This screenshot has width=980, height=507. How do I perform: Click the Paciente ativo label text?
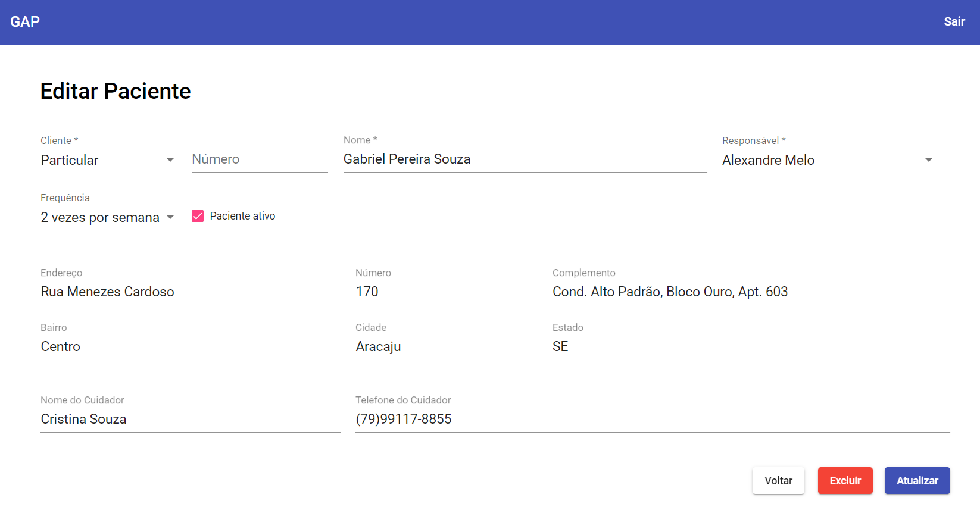[x=242, y=216]
